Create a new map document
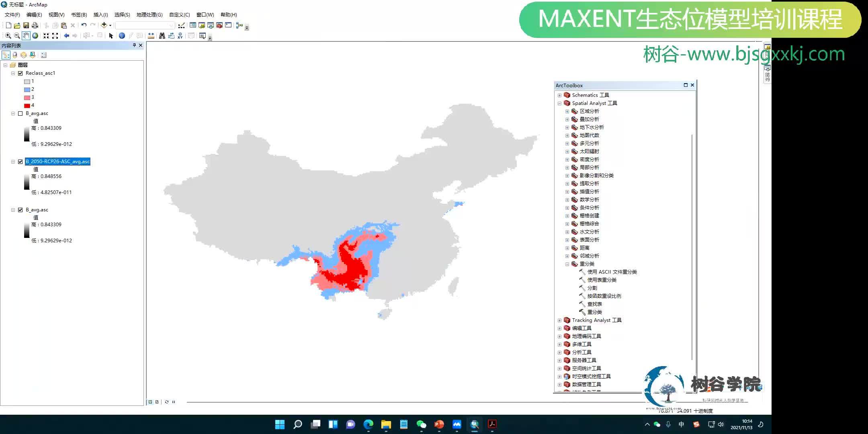Screen dimensions: 868x434 coord(8,25)
